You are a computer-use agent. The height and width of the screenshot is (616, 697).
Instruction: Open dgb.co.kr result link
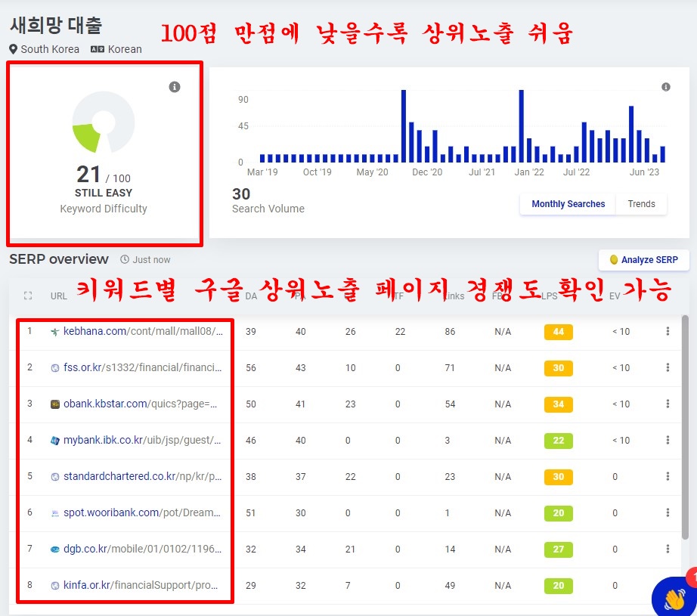click(143, 549)
